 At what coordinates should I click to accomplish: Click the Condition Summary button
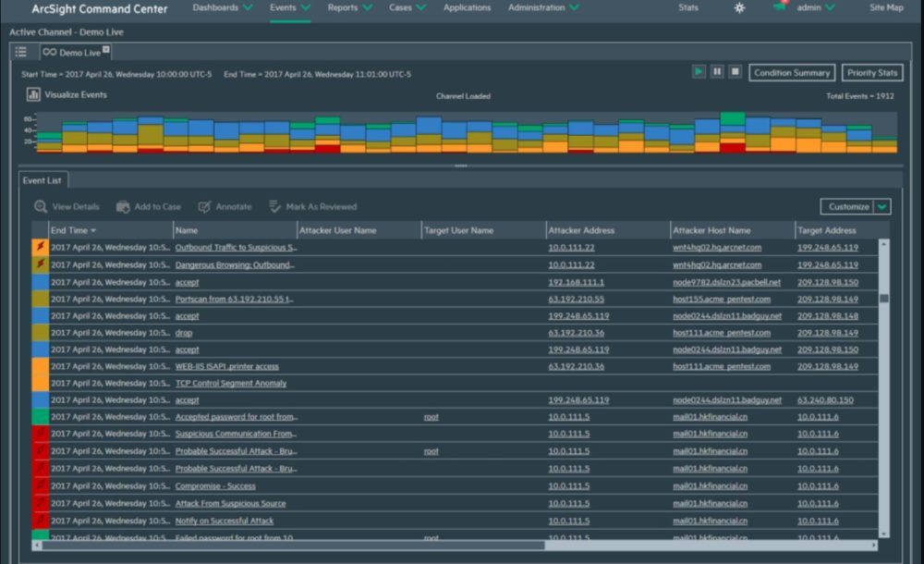click(792, 73)
